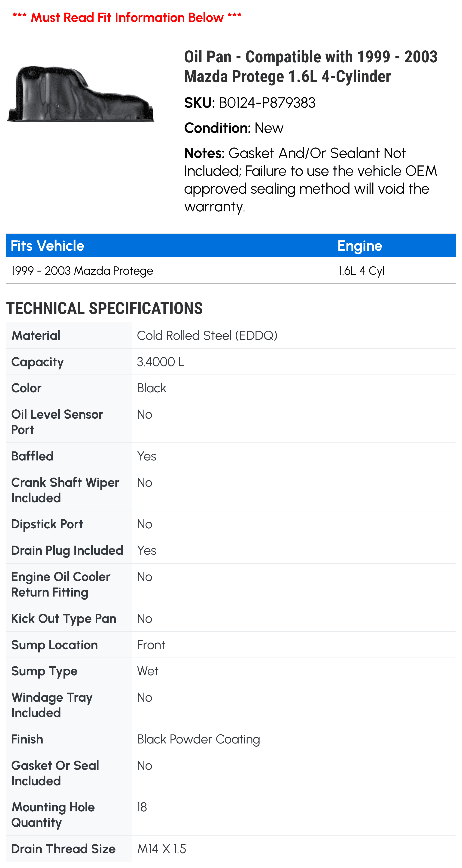
Task: Select the product title 'Oil Pan - Compatible with 1999 - 2003 Mazda Protege'
Action: coord(311,66)
